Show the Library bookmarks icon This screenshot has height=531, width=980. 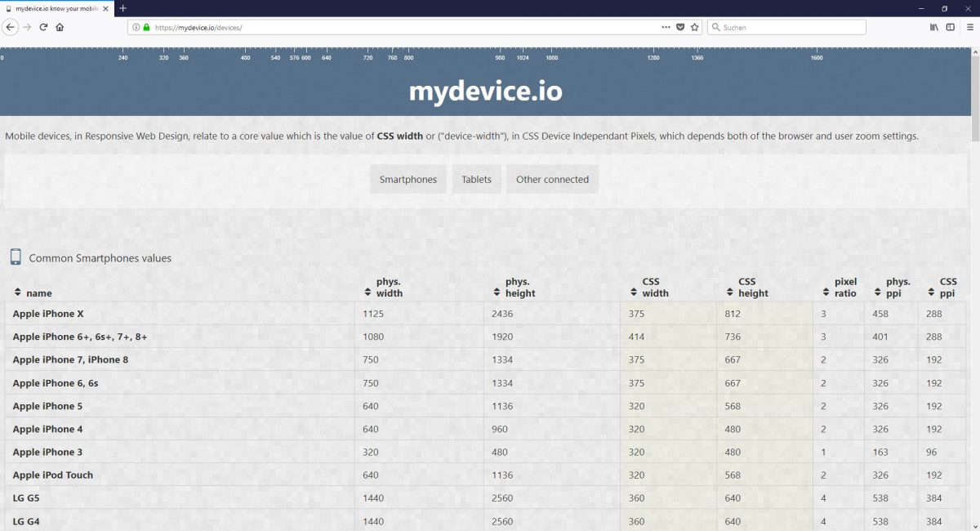click(x=934, y=27)
